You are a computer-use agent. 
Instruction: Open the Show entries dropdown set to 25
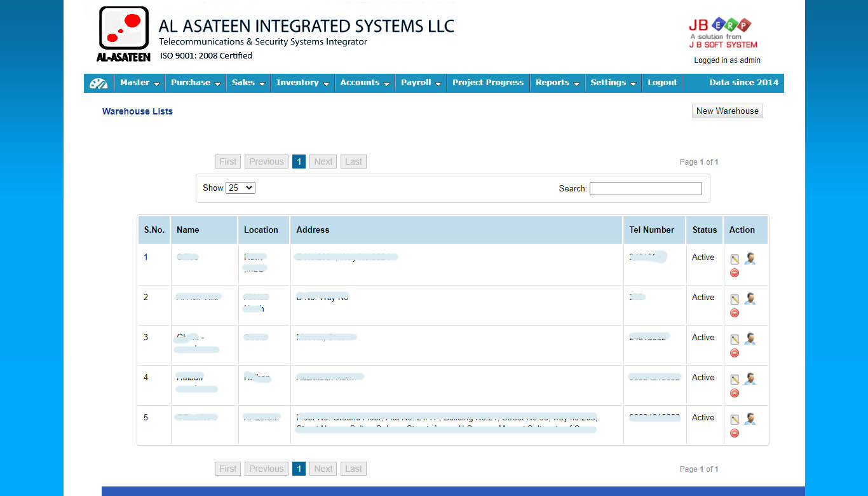(241, 188)
